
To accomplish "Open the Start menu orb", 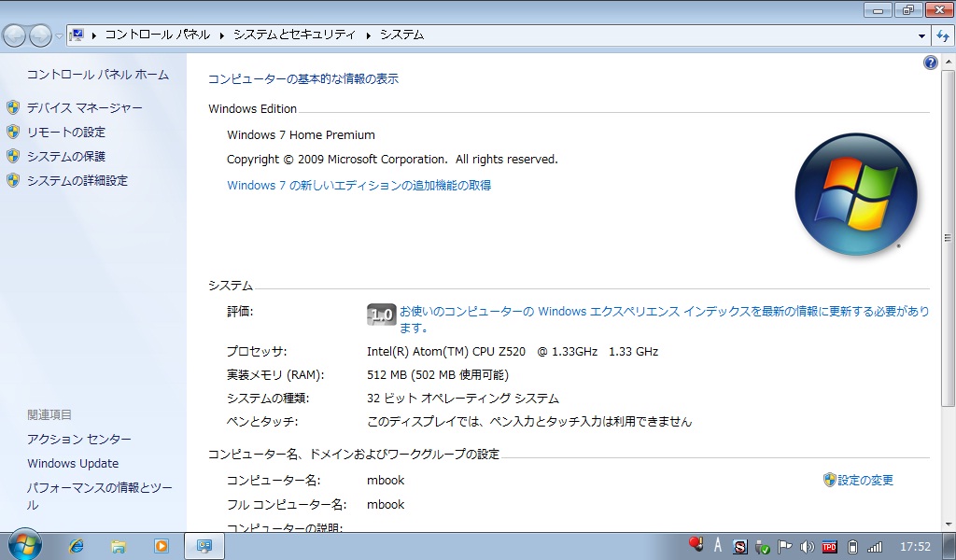I will pyautogui.click(x=24, y=545).
